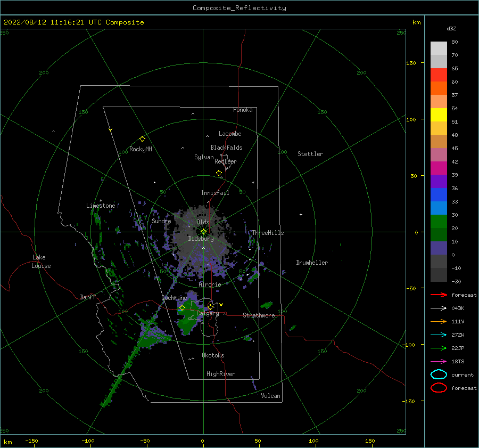Click the white plus marker east of ThreeHills
Screen dimensions: 479x448
pyautogui.click(x=301, y=214)
